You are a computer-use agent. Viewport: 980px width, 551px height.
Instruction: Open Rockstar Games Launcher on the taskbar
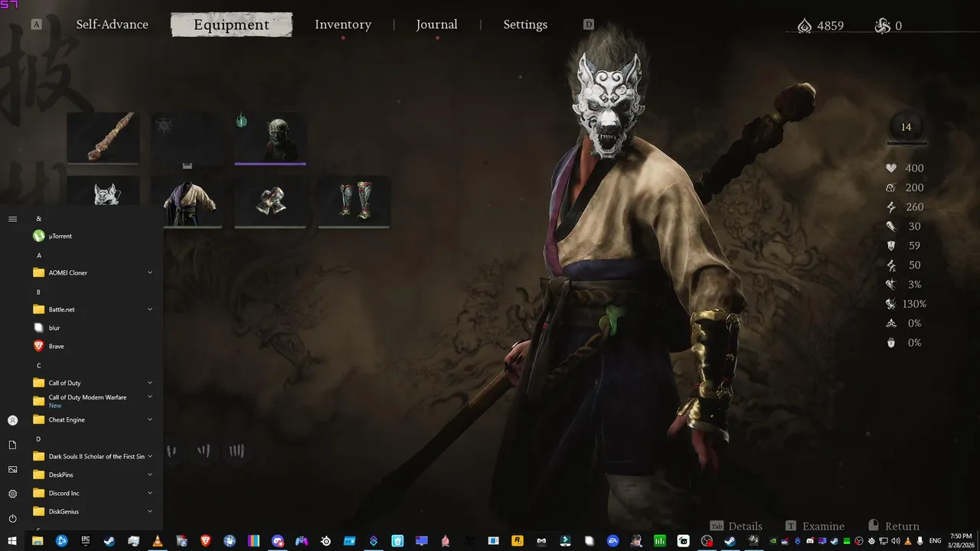pos(517,541)
